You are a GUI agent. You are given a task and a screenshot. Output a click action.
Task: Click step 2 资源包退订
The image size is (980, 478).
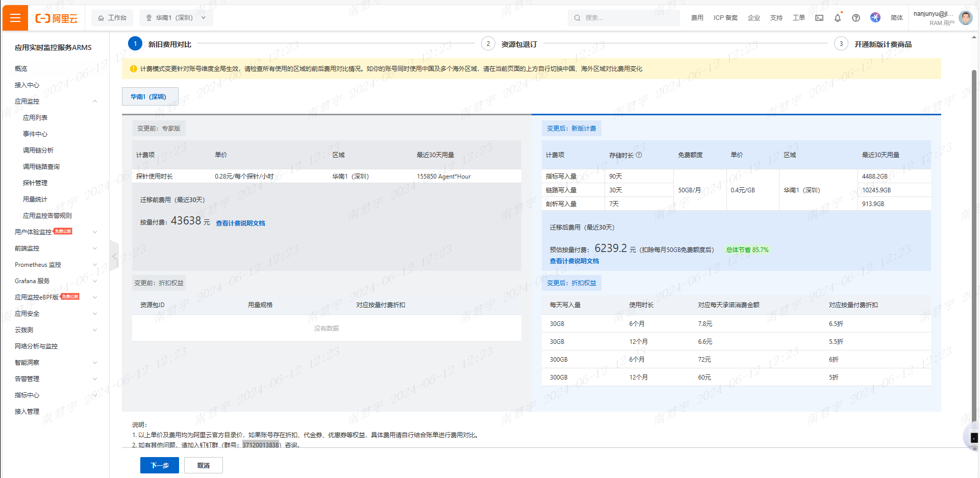[x=509, y=44]
